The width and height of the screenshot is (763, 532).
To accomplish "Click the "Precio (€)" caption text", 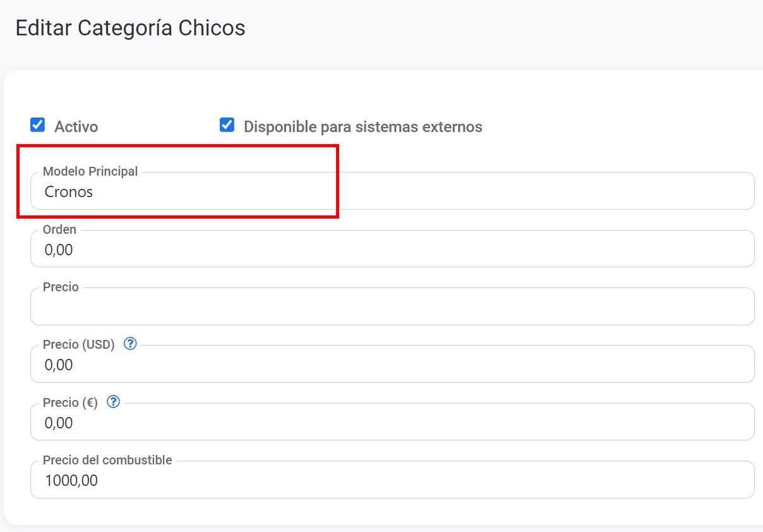I will pyautogui.click(x=70, y=402).
